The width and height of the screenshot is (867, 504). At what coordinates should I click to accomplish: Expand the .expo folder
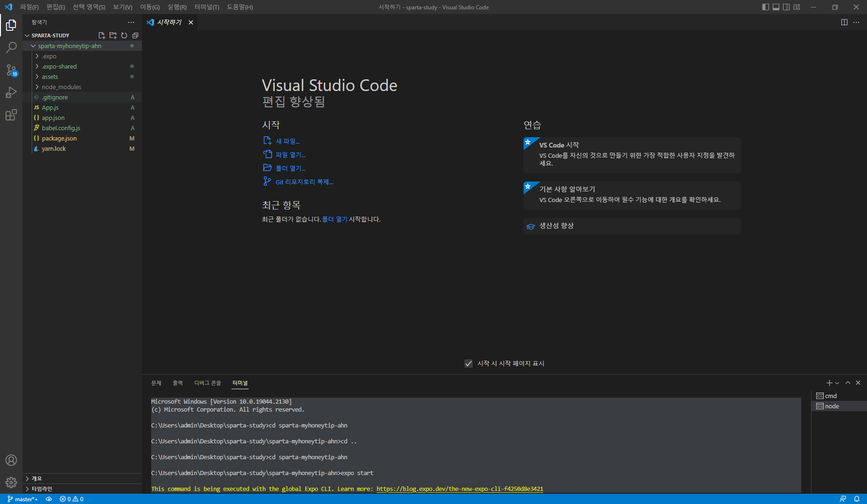tap(82, 56)
